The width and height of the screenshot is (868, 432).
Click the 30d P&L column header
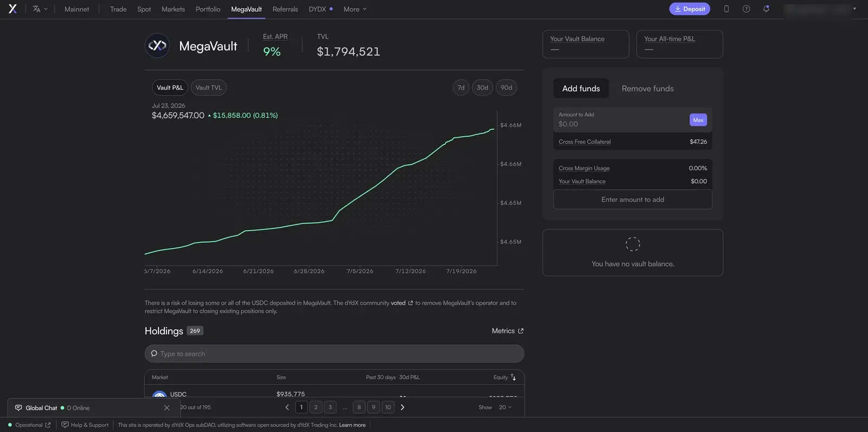point(410,377)
